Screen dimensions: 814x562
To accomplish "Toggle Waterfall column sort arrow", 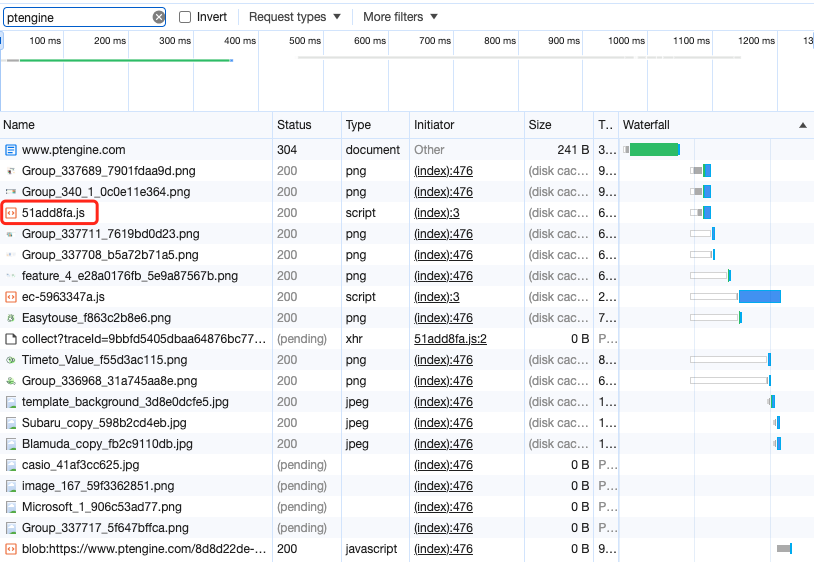I will pyautogui.click(x=802, y=125).
